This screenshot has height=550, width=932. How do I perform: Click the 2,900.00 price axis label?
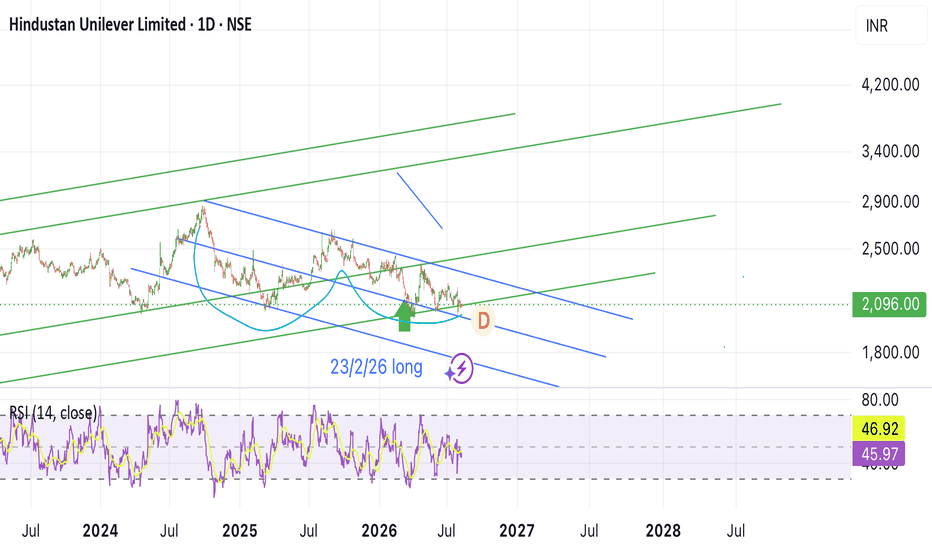pyautogui.click(x=890, y=202)
